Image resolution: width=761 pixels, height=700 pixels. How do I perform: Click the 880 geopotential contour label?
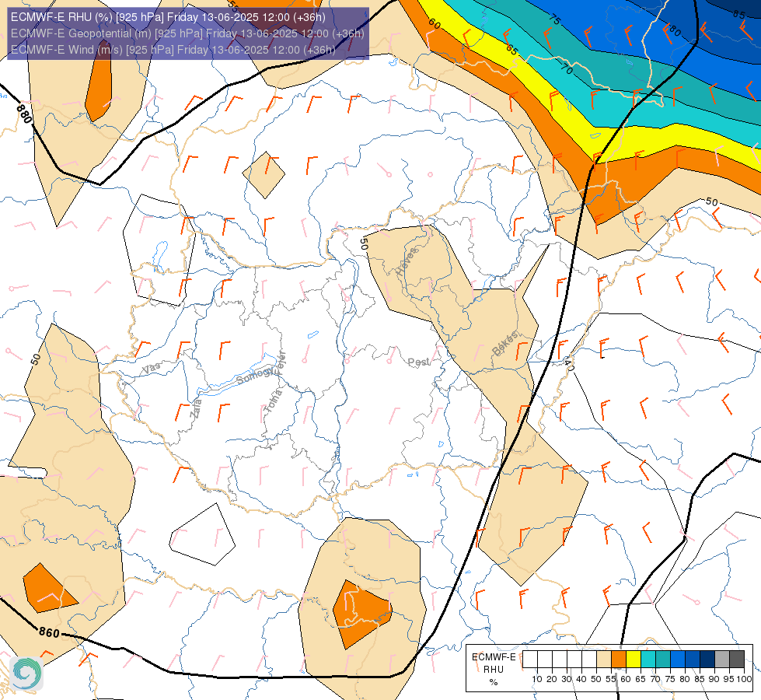click(24, 114)
